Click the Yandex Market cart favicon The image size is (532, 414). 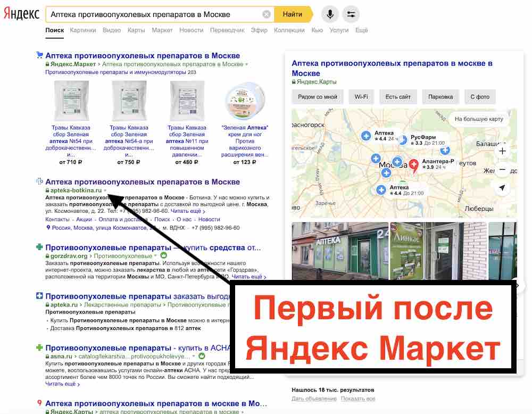coord(39,55)
